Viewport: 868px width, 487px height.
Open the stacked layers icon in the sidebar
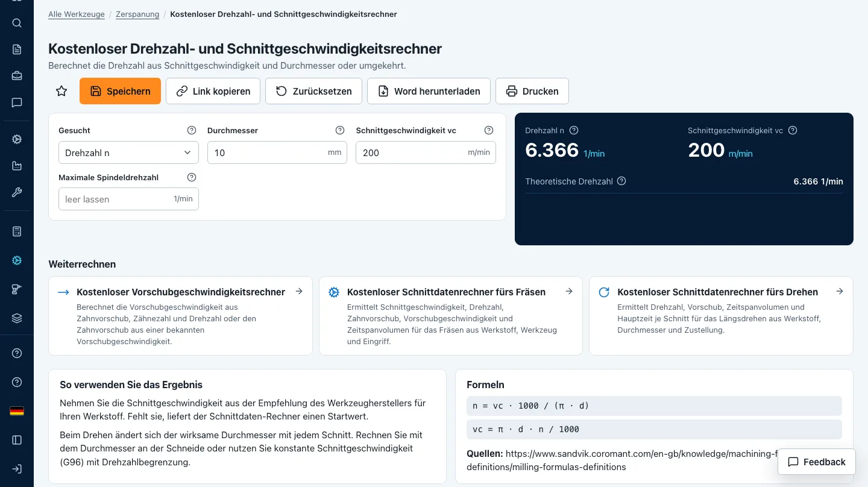click(x=17, y=318)
